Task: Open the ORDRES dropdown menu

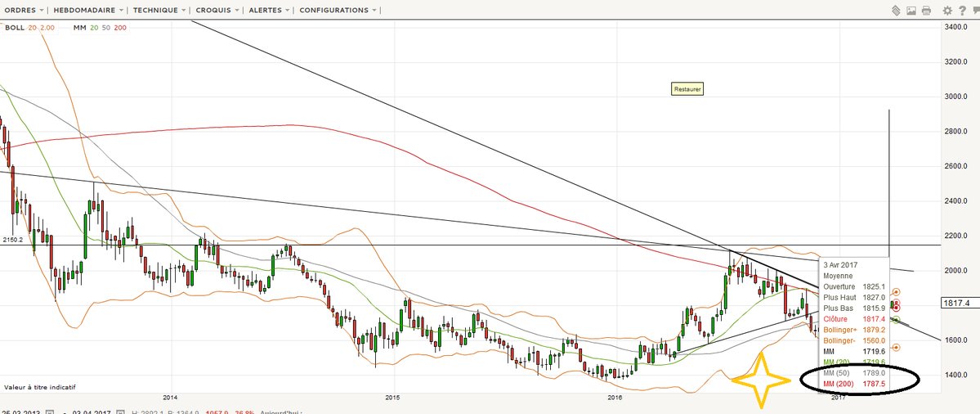Action: pyautogui.click(x=24, y=10)
